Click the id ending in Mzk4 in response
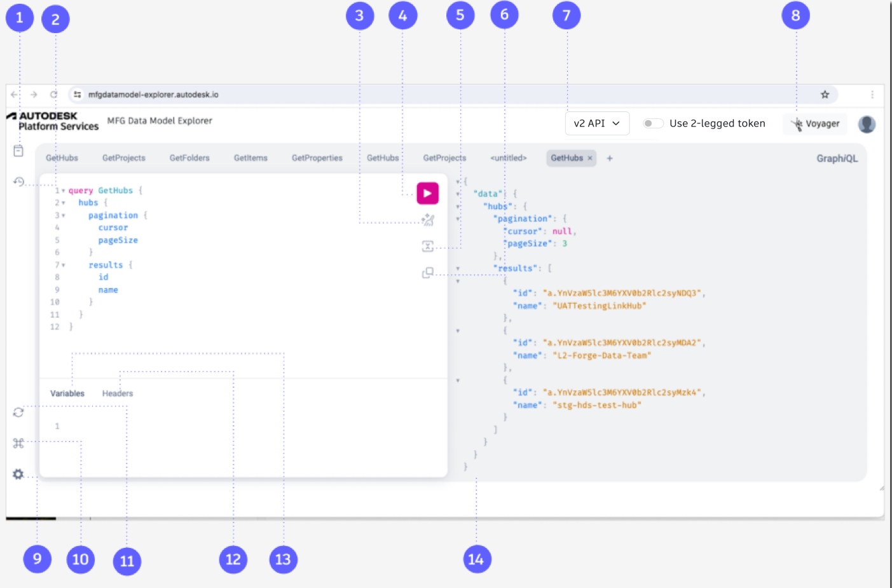 pos(622,392)
